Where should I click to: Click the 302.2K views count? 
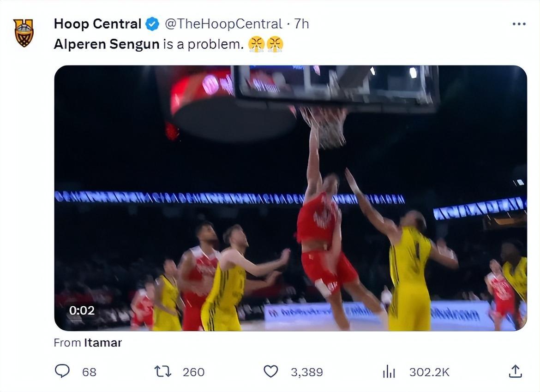pos(429,372)
